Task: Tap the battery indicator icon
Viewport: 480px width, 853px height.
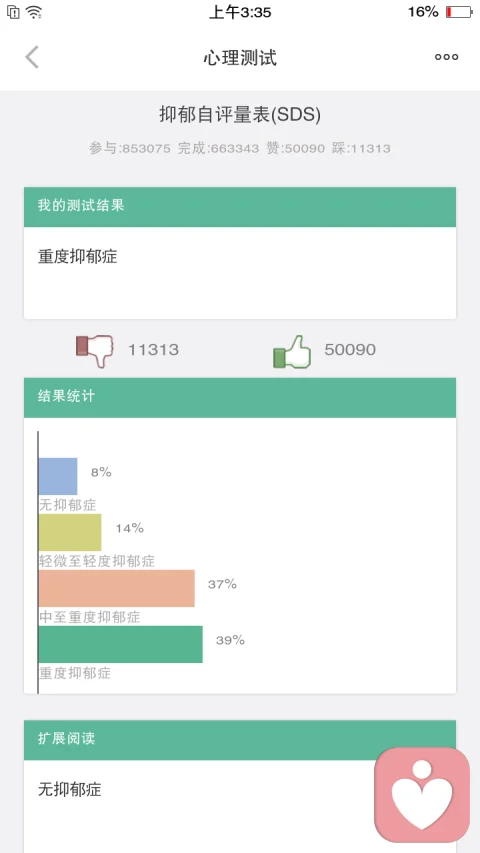Action: click(459, 12)
